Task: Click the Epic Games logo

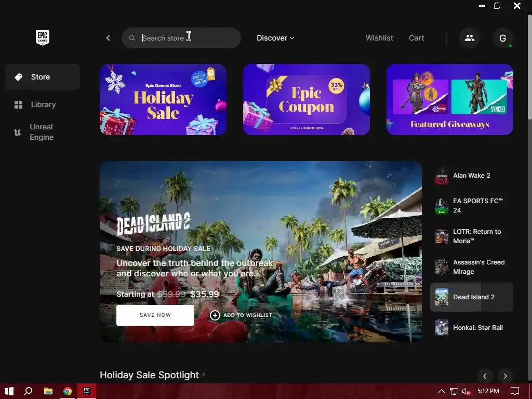Action: pyautogui.click(x=43, y=37)
